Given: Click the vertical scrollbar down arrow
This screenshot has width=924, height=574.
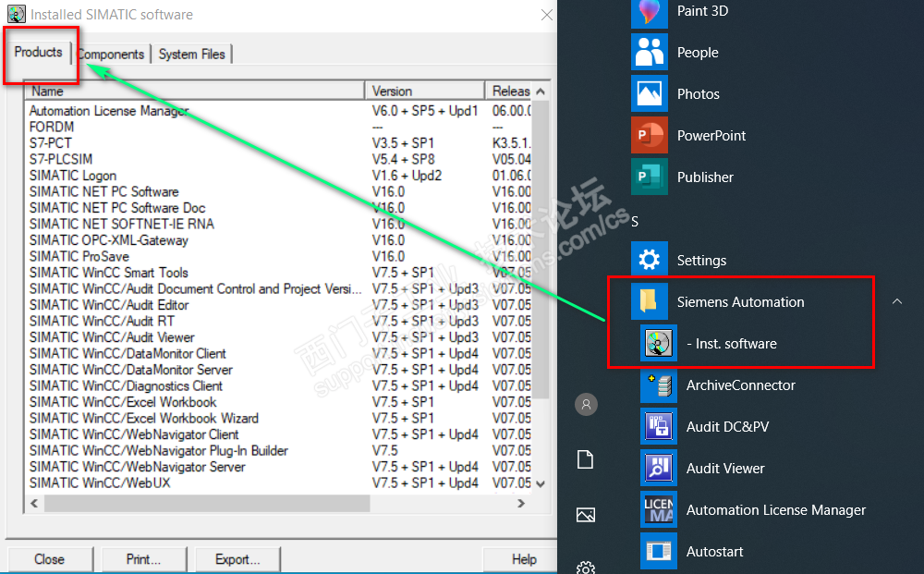Looking at the screenshot, I should (x=541, y=483).
